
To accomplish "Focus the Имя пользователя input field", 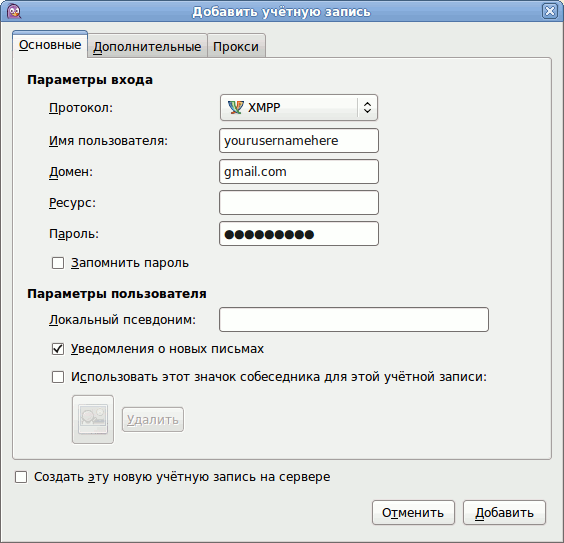I will (299, 141).
